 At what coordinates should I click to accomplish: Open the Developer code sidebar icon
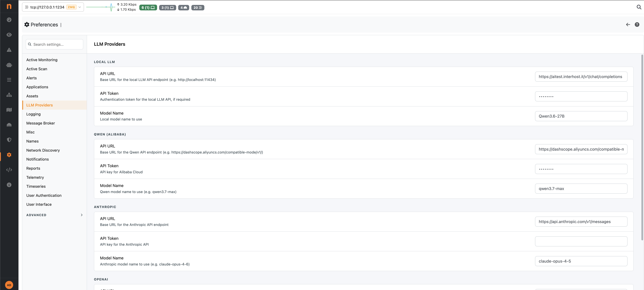[x=9, y=170]
